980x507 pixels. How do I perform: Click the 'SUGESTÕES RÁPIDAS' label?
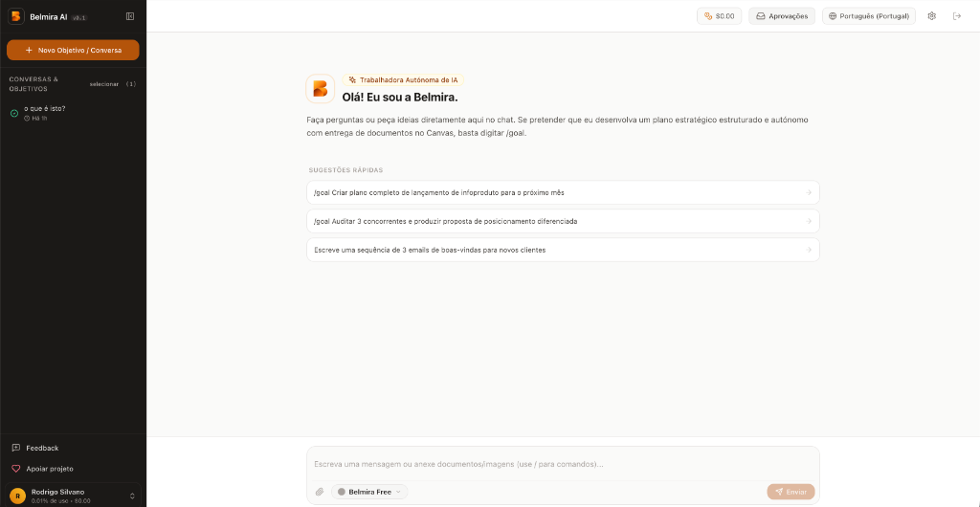[x=345, y=170]
